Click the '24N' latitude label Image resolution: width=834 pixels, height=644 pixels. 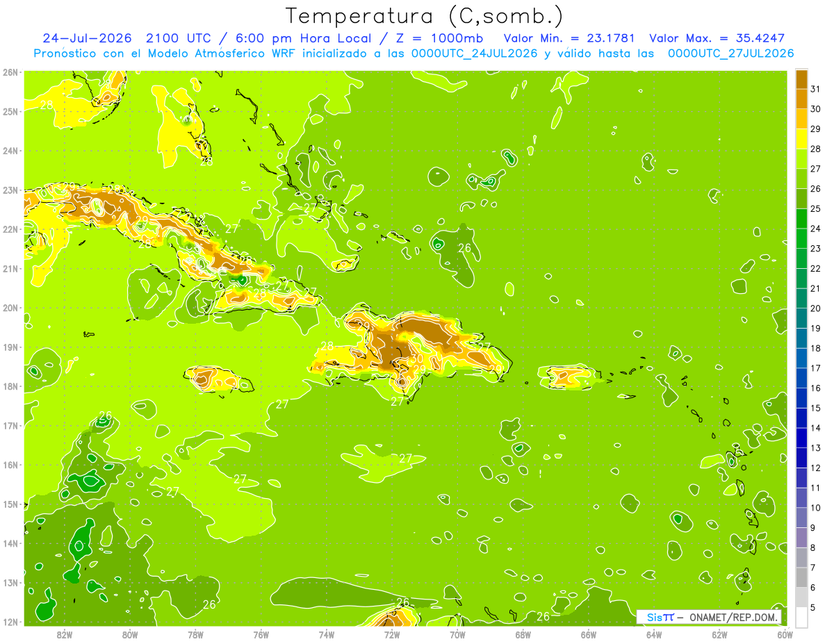[x=10, y=151]
